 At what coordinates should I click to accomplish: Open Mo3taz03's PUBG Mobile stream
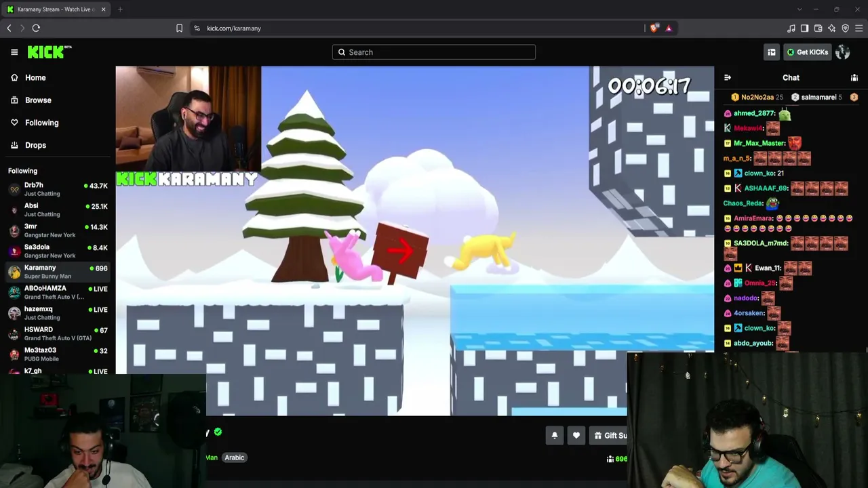[58, 354]
